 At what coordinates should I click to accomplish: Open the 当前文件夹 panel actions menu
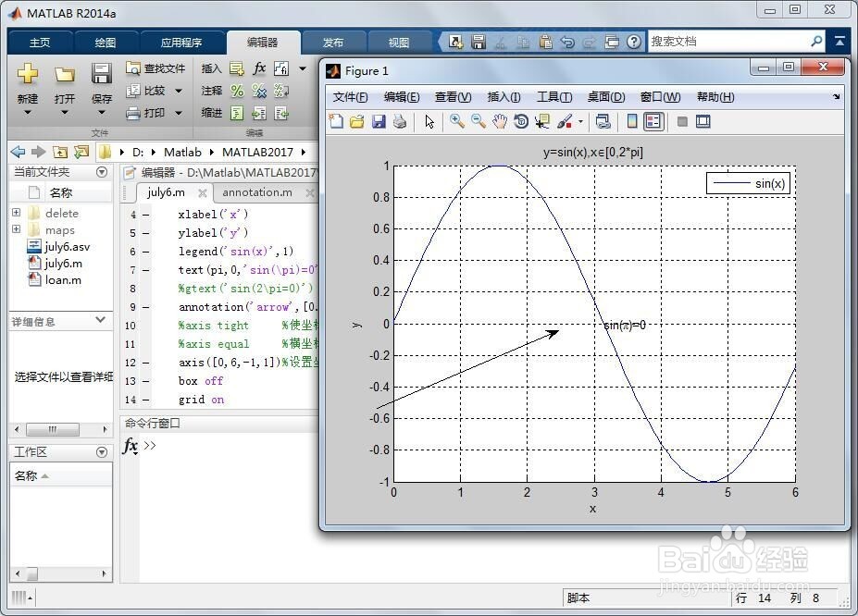click(x=101, y=172)
